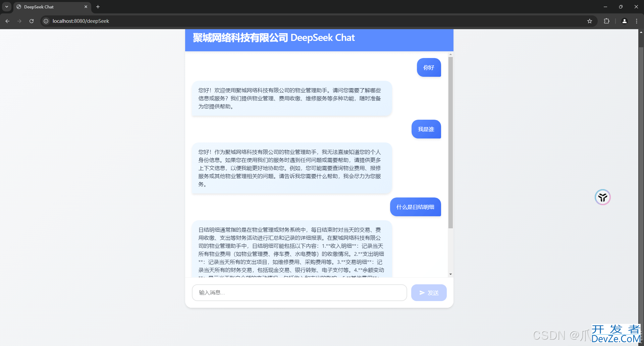Select the DeepSeek Chat tab
This screenshot has width=644, height=346.
[52, 7]
